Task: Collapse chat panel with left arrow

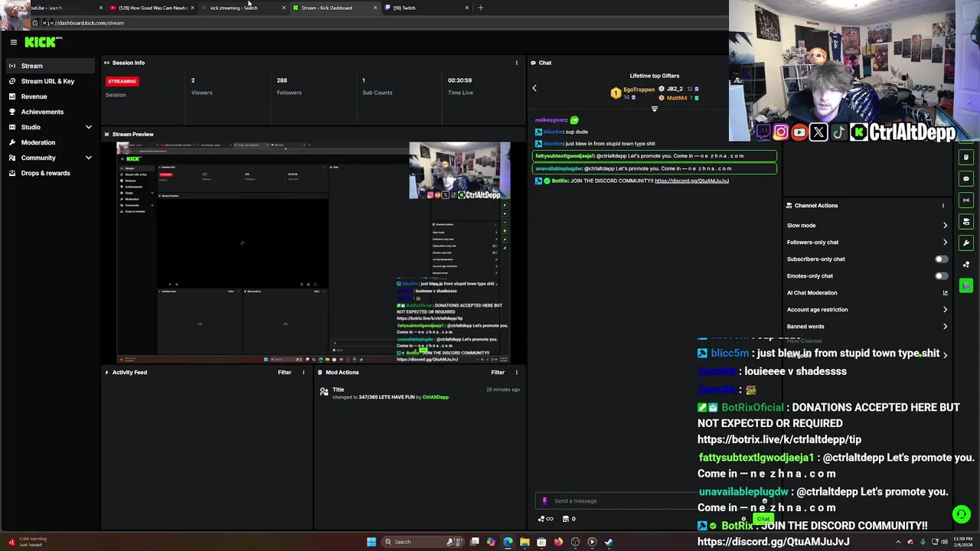Action: [x=534, y=88]
